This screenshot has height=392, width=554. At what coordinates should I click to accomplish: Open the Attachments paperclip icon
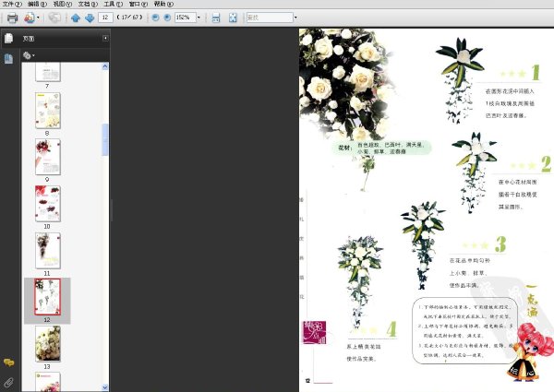point(8,382)
